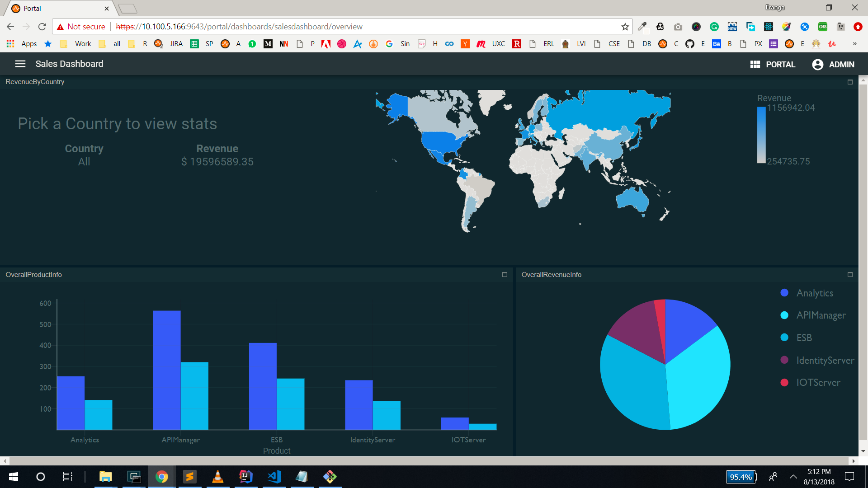Open the screenshot camera extension
868x488 pixels.
(678, 27)
